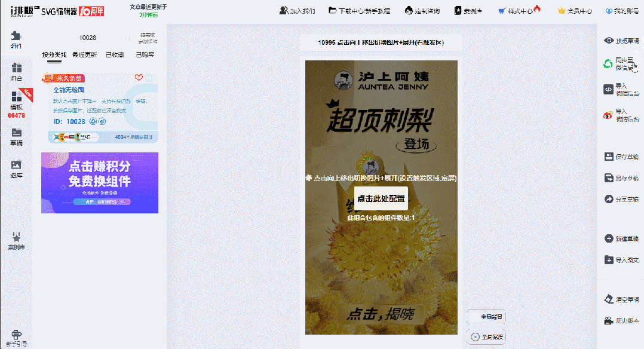The image size is (644, 349).
Task: Favorite the 全能无缝图 component with heart icon
Action: (x=139, y=77)
